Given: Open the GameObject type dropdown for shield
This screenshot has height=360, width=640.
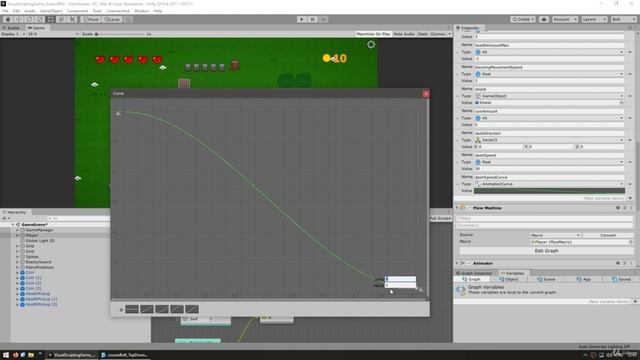Looking at the screenshot, I should coord(549,96).
